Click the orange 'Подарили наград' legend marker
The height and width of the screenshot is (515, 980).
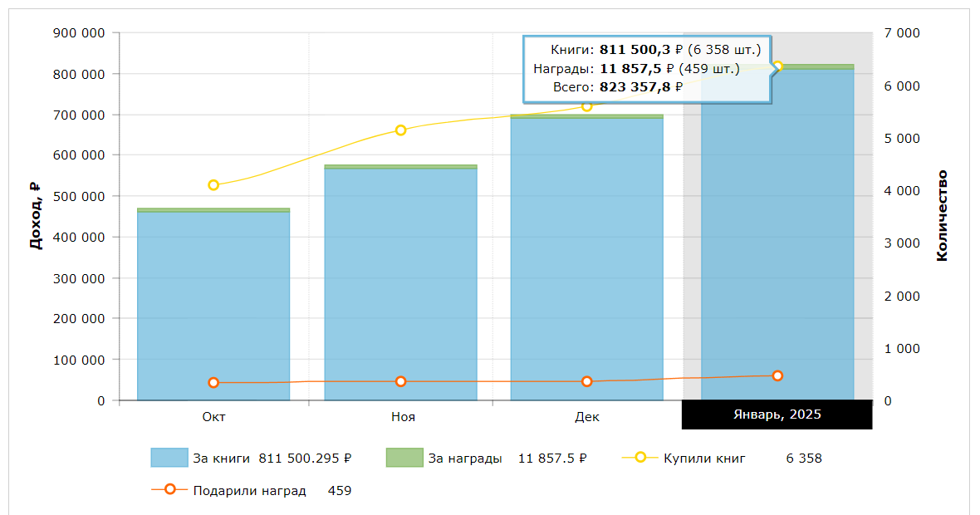169,489
